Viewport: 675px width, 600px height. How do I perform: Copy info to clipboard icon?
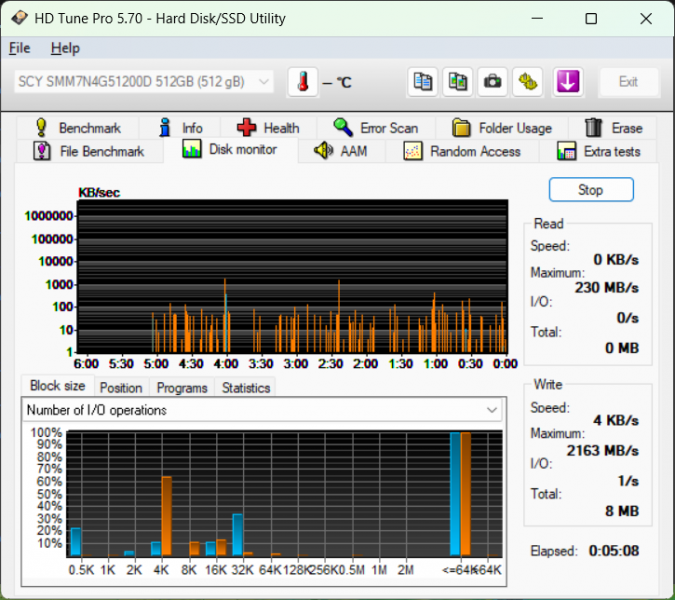point(423,81)
